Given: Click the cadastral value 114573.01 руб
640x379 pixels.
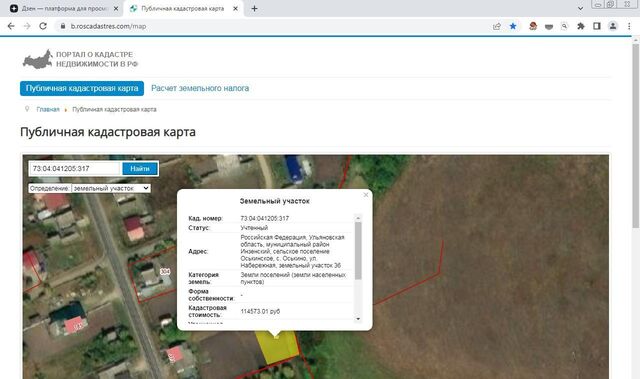Looking at the screenshot, I should [x=260, y=311].
